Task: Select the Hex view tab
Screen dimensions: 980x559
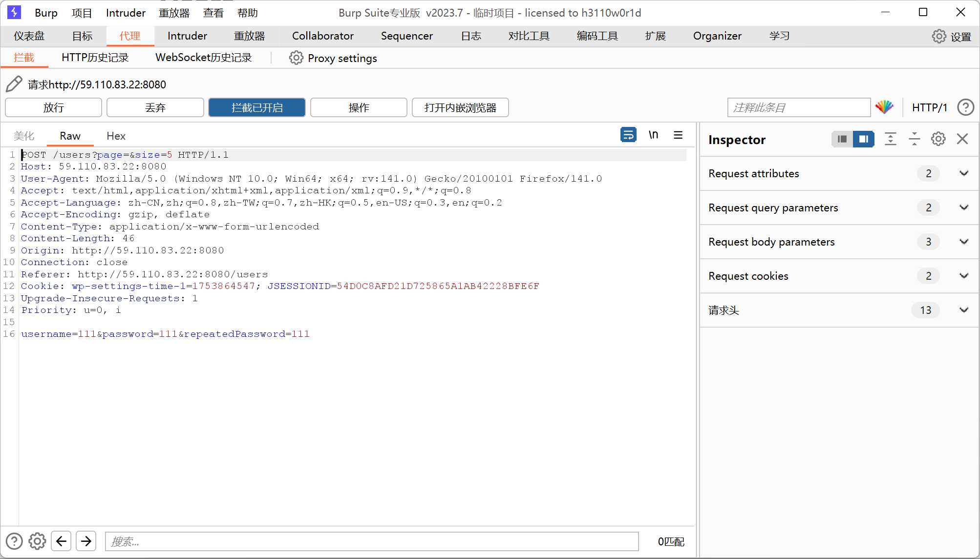Action: tap(116, 136)
